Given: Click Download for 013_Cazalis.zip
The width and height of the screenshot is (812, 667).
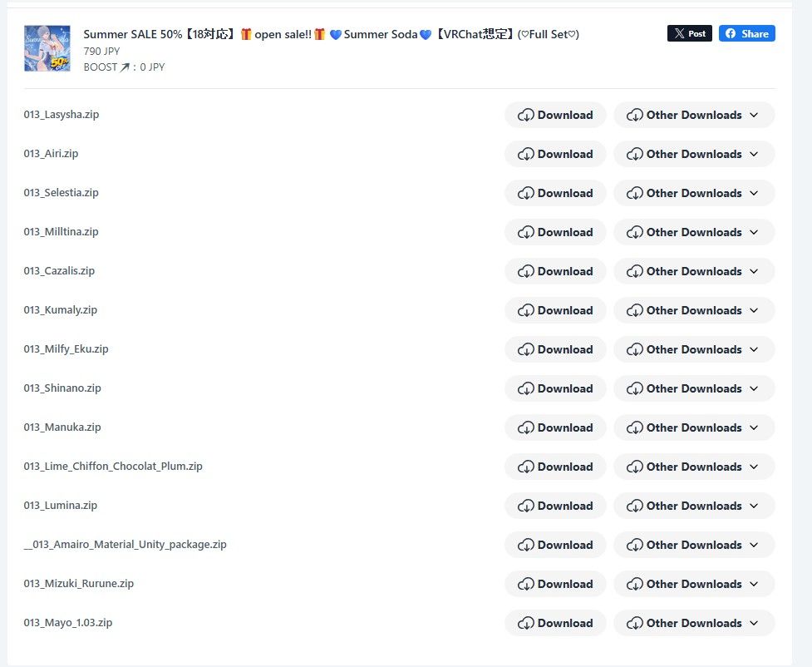Looking at the screenshot, I should [x=555, y=271].
